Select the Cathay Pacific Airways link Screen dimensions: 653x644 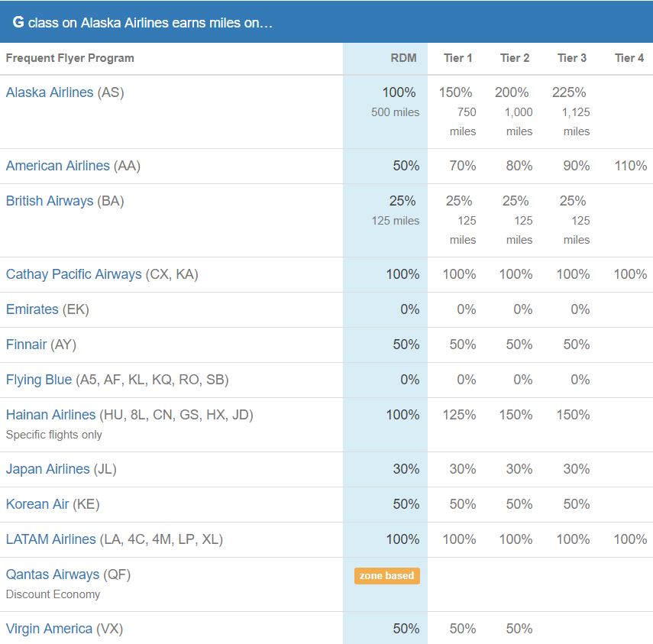(73, 273)
